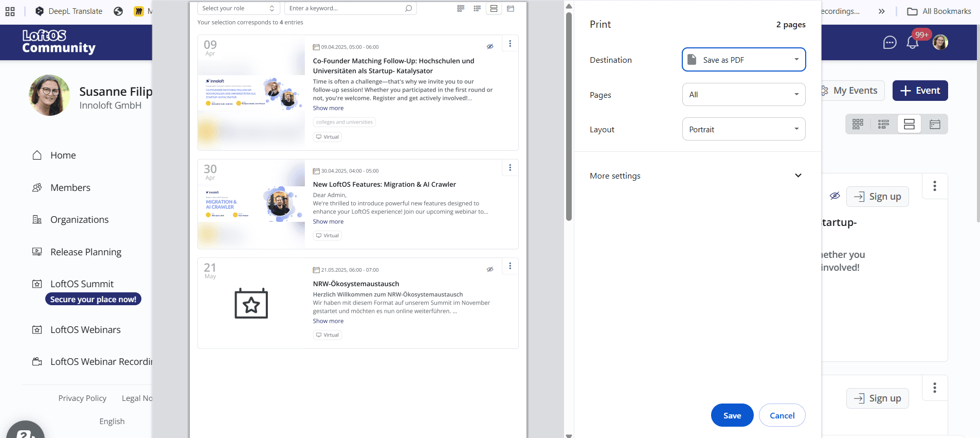This screenshot has height=438, width=980.
Task: Open three-dot menu of first event
Action: pyautogui.click(x=934, y=186)
